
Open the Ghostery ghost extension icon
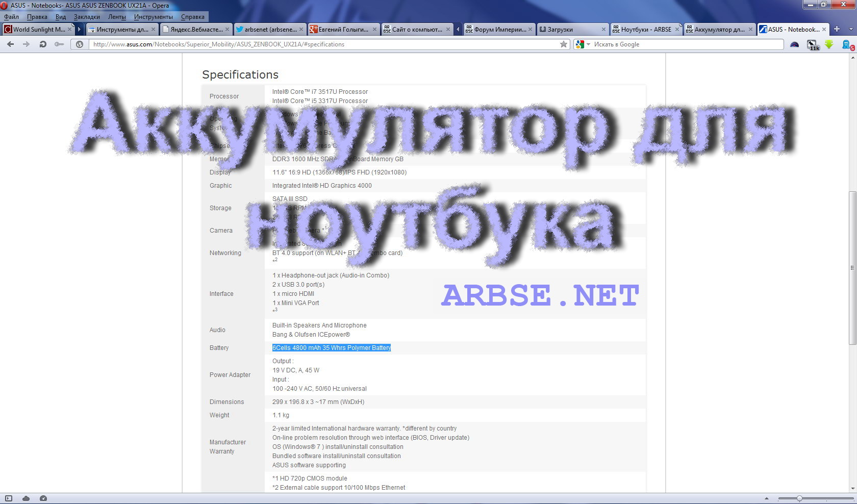(848, 45)
